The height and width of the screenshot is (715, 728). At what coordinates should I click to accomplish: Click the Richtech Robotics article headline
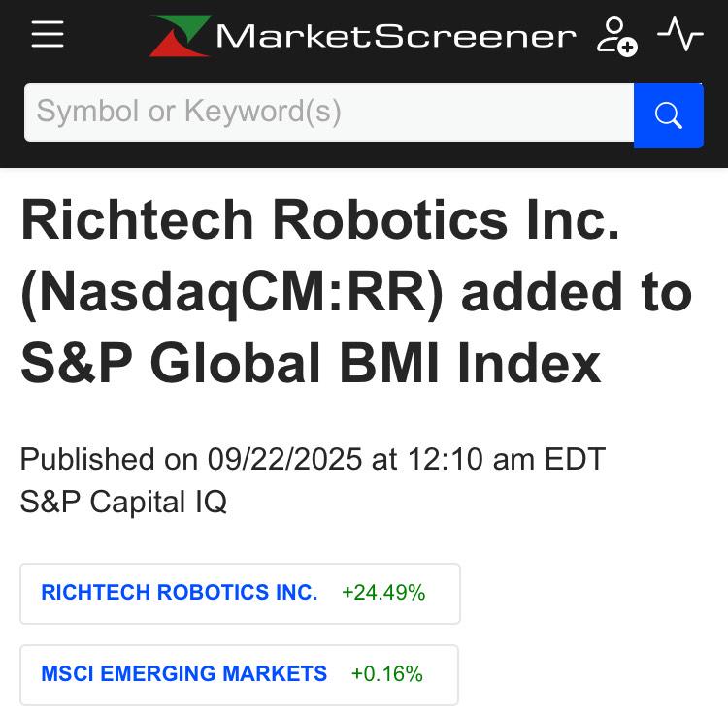320,221
